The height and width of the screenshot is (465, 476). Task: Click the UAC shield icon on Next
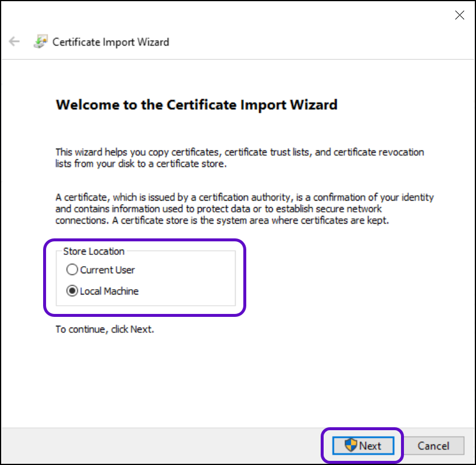[351, 445]
